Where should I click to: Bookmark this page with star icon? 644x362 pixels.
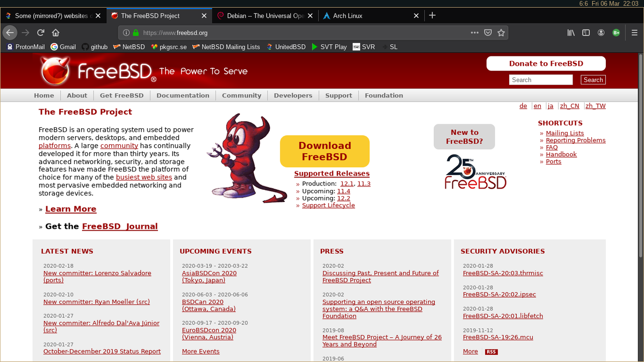(x=501, y=33)
